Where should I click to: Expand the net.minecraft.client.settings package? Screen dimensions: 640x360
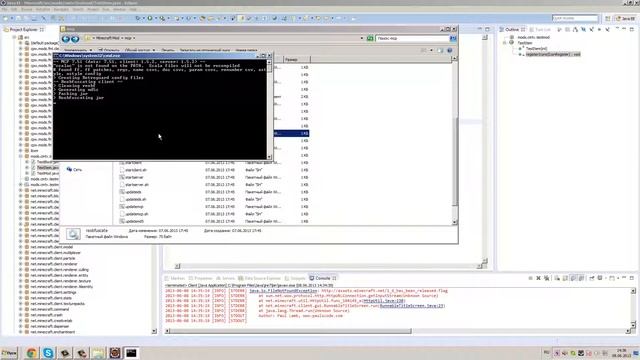pos(20,292)
